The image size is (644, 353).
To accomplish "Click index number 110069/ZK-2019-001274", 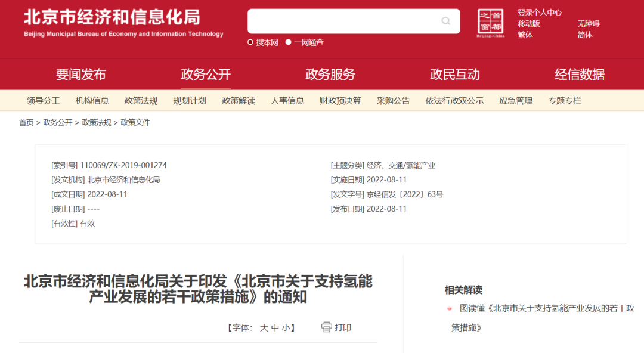I will pos(123,165).
